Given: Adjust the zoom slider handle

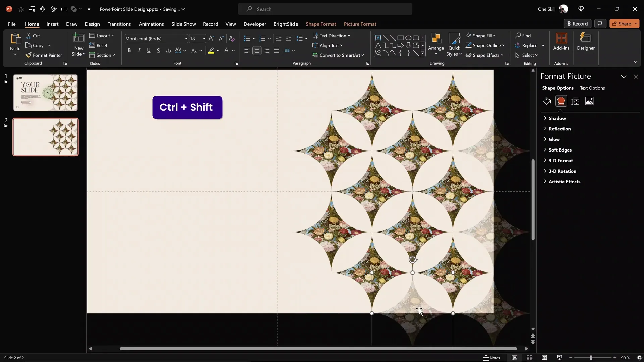Looking at the screenshot, I should coord(591,358).
